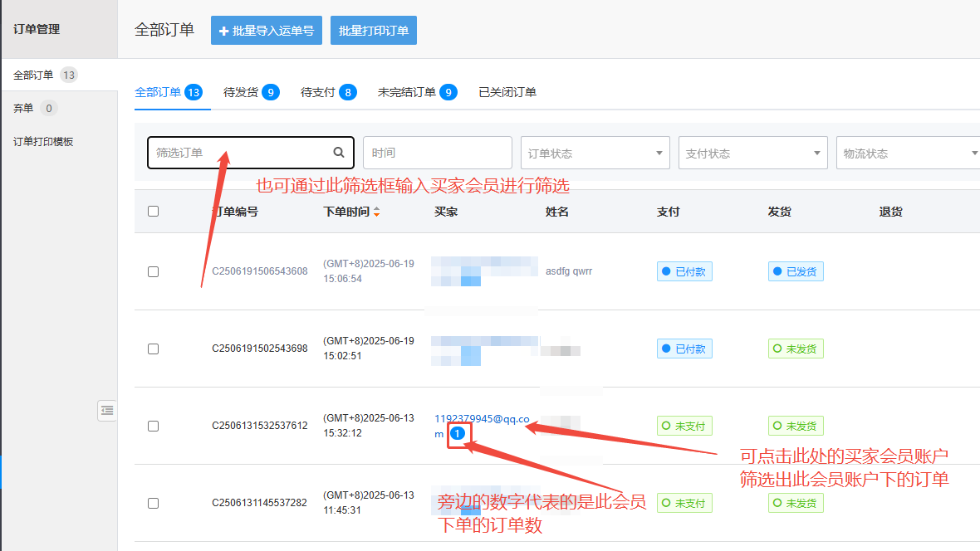Click the 批量打印订单 button

pyautogui.click(x=374, y=31)
